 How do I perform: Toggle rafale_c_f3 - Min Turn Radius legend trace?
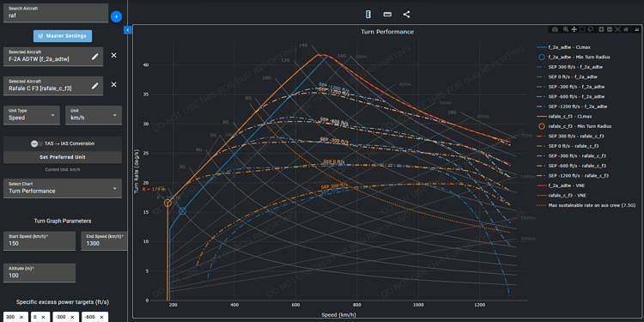pyautogui.click(x=574, y=126)
